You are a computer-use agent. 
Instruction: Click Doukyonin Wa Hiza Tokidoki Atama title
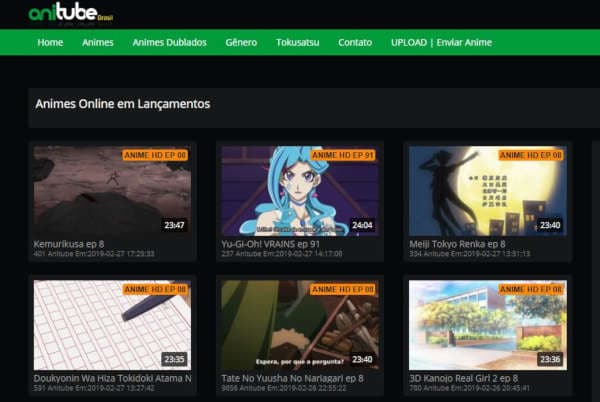112,378
